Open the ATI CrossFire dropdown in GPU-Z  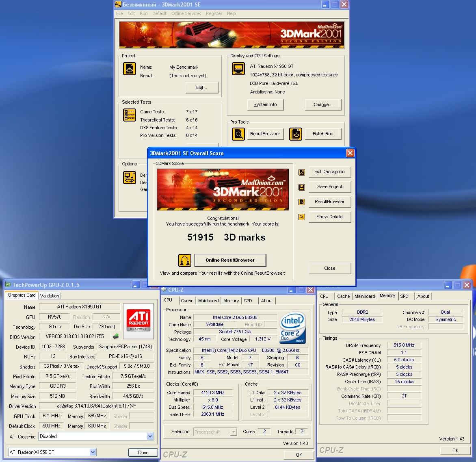(x=150, y=436)
